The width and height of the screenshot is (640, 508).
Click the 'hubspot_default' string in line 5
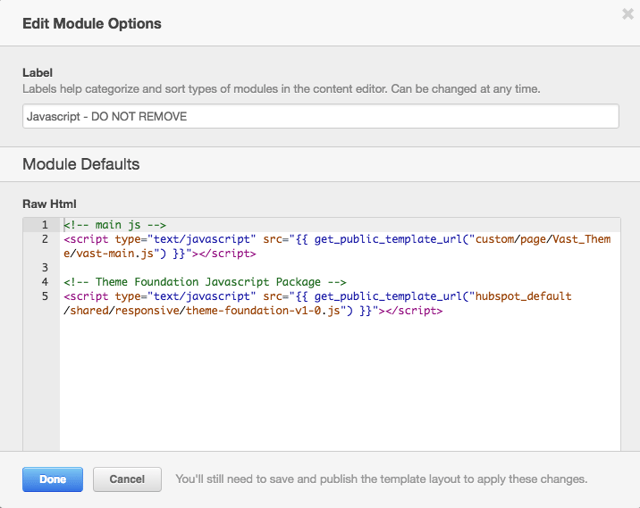(522, 296)
